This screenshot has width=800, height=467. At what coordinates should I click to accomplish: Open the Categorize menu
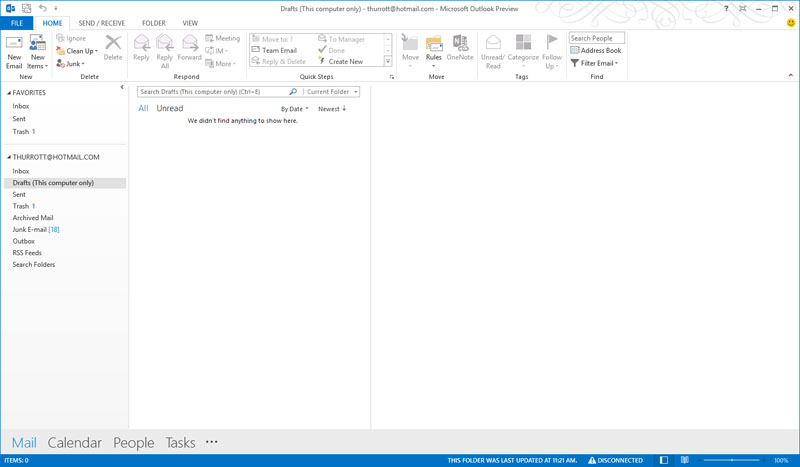click(523, 51)
